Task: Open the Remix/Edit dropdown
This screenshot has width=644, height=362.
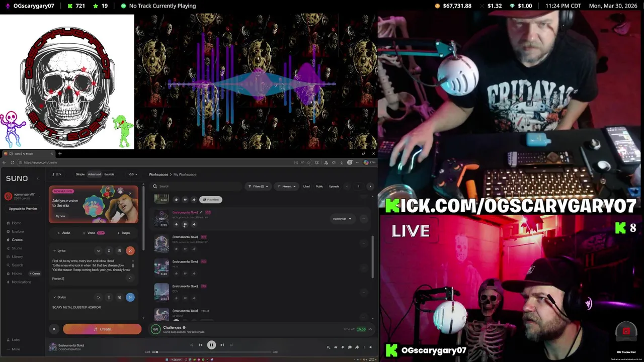Action: click(342, 219)
